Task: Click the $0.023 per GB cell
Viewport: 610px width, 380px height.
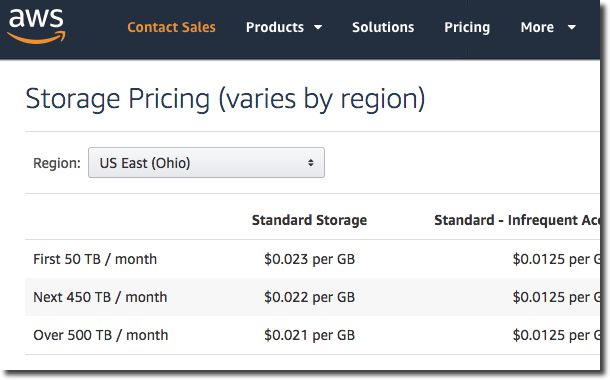Action: (309, 259)
